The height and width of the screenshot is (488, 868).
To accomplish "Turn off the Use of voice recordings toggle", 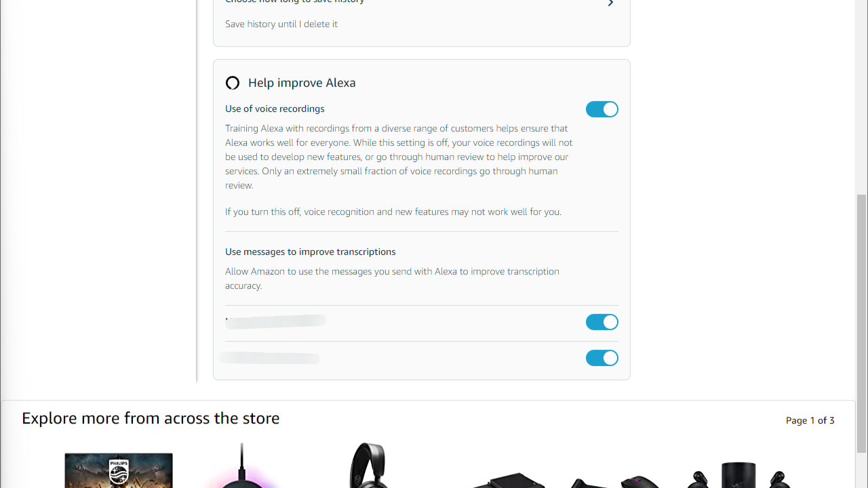I will 601,109.
